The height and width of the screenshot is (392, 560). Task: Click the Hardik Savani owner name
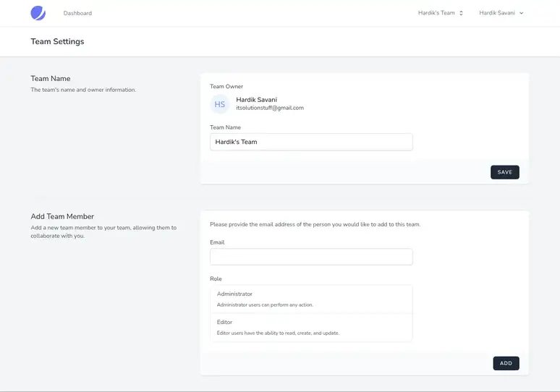point(256,100)
